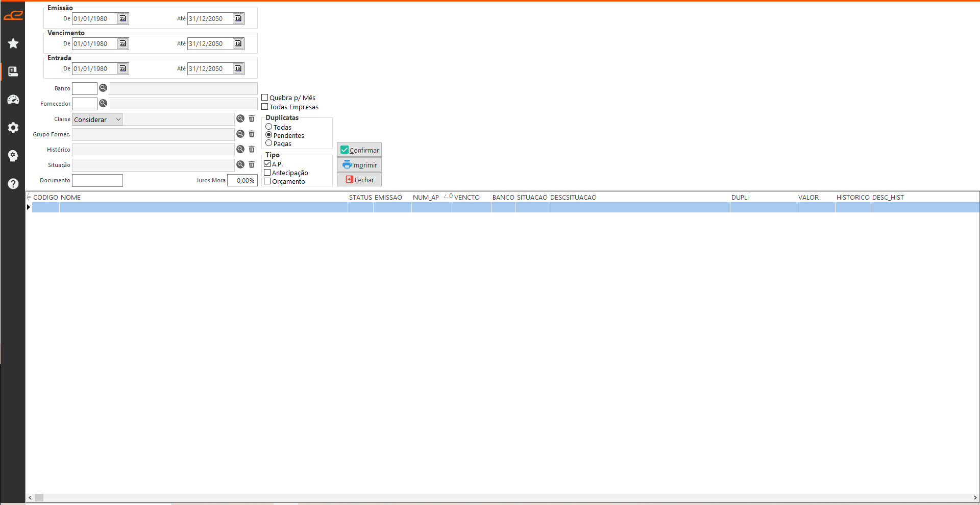
Task: Enable Quebra p/ Mês checkbox
Action: (265, 98)
